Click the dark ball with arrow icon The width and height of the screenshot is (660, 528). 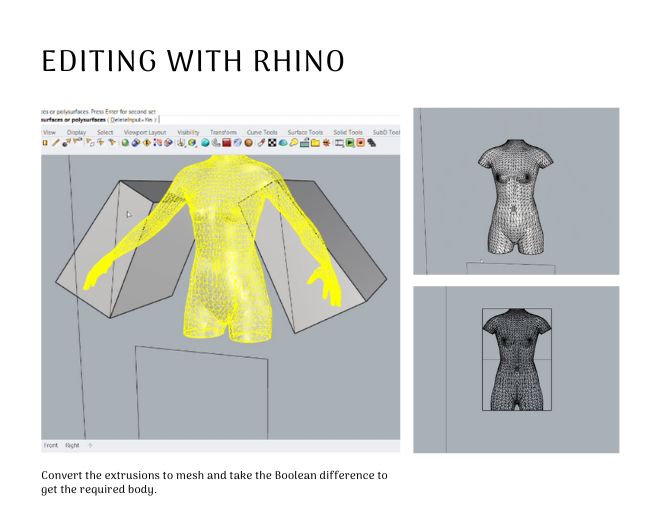click(65, 144)
